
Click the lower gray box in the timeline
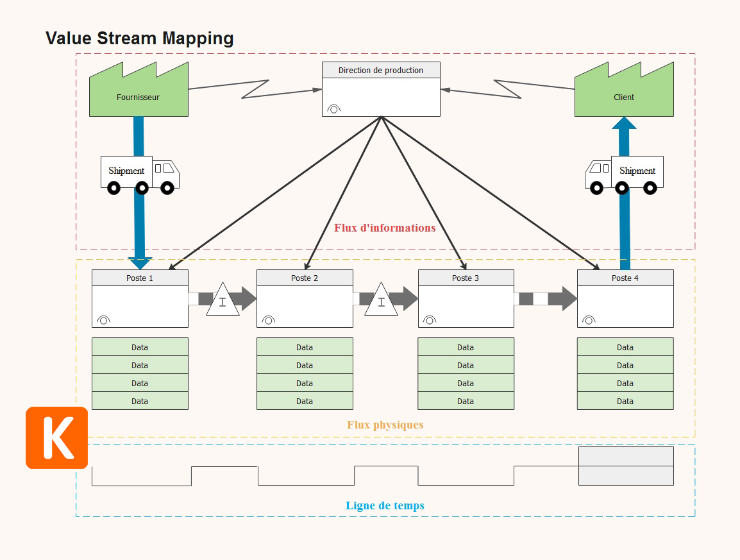[x=626, y=475]
